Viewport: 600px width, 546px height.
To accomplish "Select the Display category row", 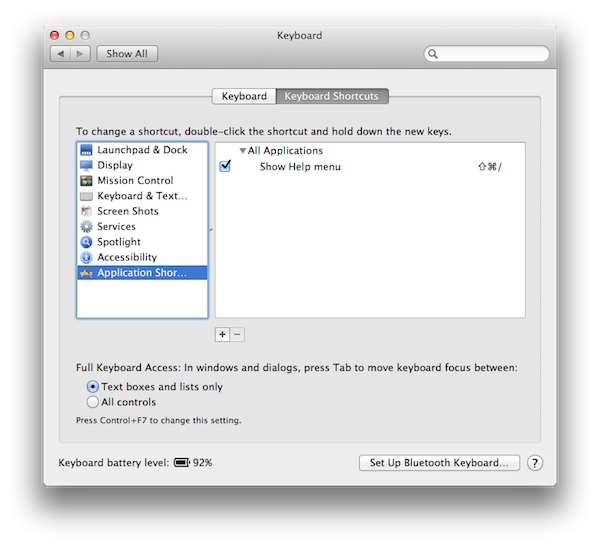I will pyautogui.click(x=142, y=165).
